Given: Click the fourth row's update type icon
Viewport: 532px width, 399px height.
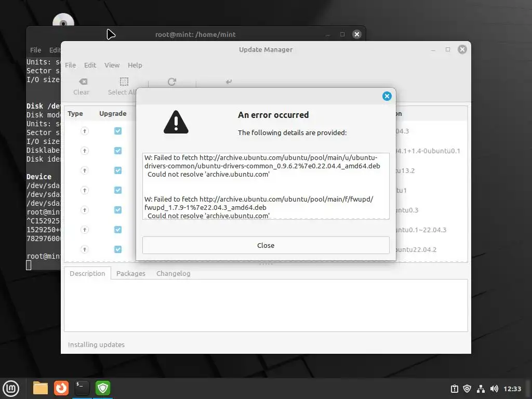Looking at the screenshot, I should [x=85, y=190].
